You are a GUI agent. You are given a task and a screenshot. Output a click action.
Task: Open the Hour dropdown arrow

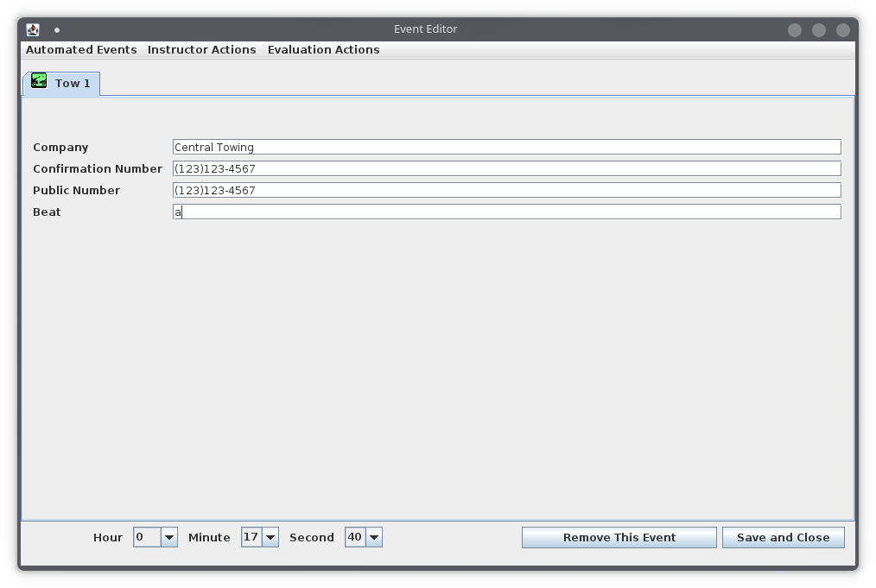click(x=169, y=537)
